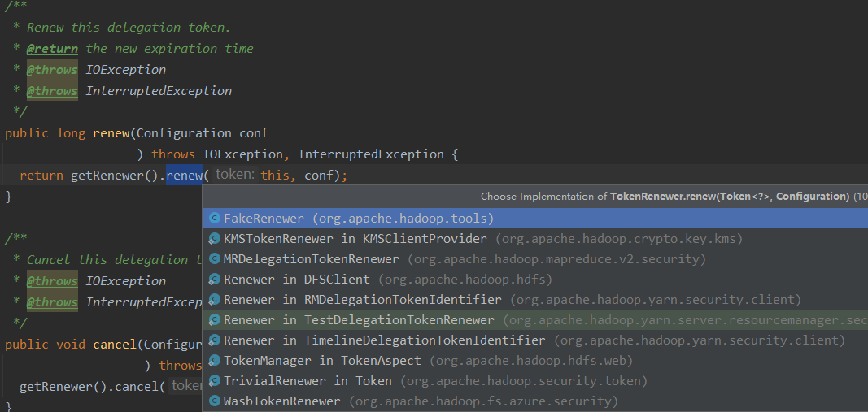Click the icon beside Renewer in RMDelegationTokenIdentifier
The image size is (868, 412).
215,300
